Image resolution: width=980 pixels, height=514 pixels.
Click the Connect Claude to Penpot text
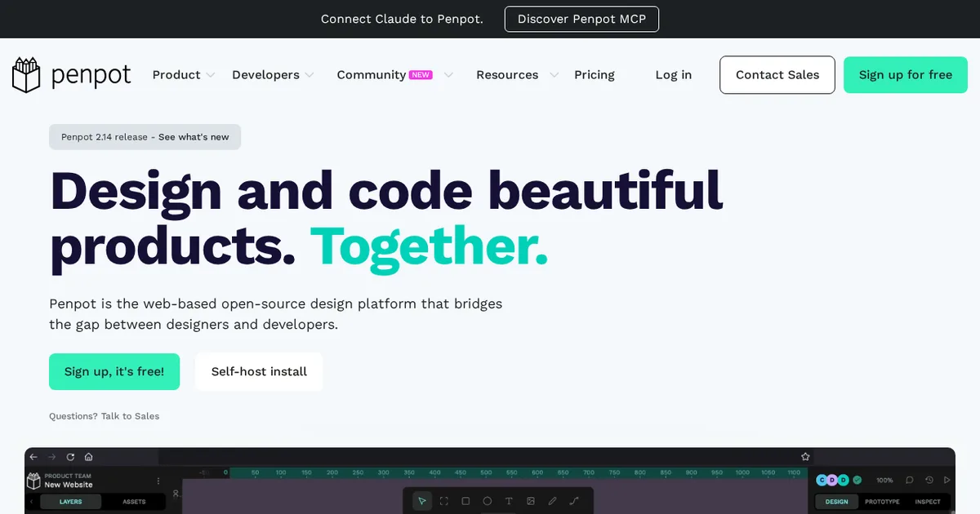click(402, 19)
